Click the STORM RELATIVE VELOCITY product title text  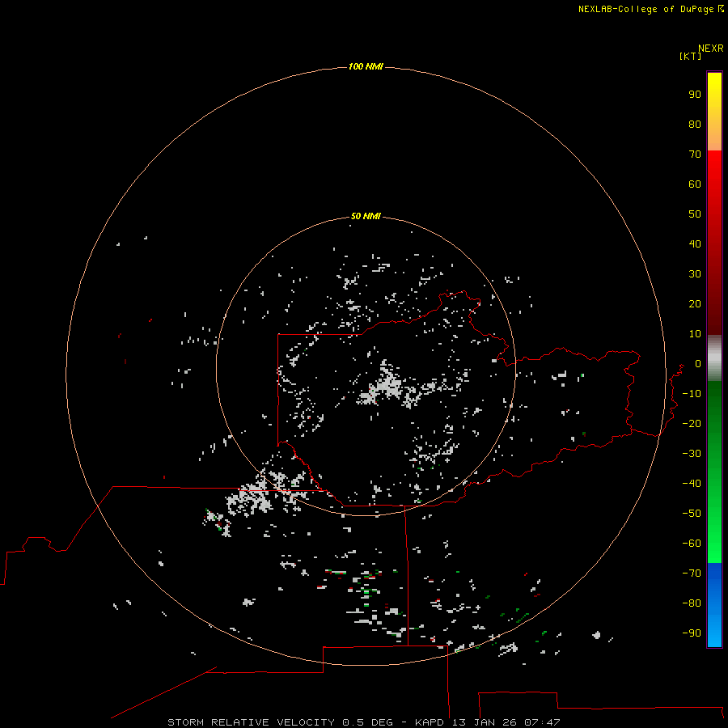[251, 722]
